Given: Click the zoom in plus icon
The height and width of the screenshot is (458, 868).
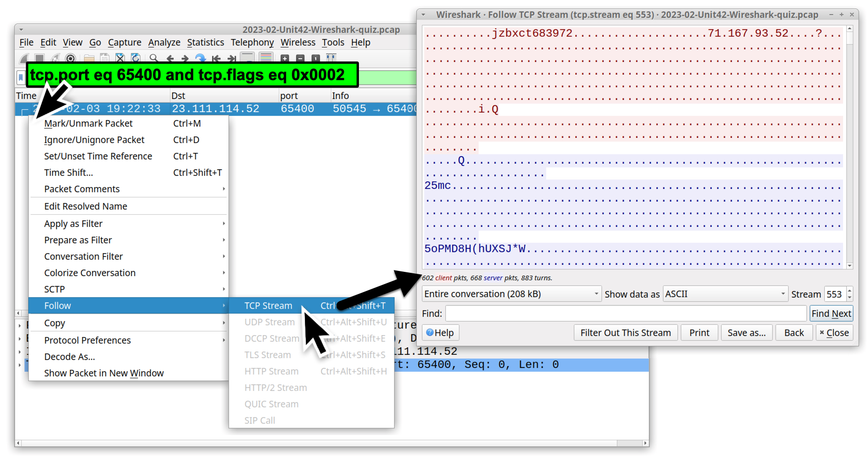Looking at the screenshot, I should click(285, 58).
